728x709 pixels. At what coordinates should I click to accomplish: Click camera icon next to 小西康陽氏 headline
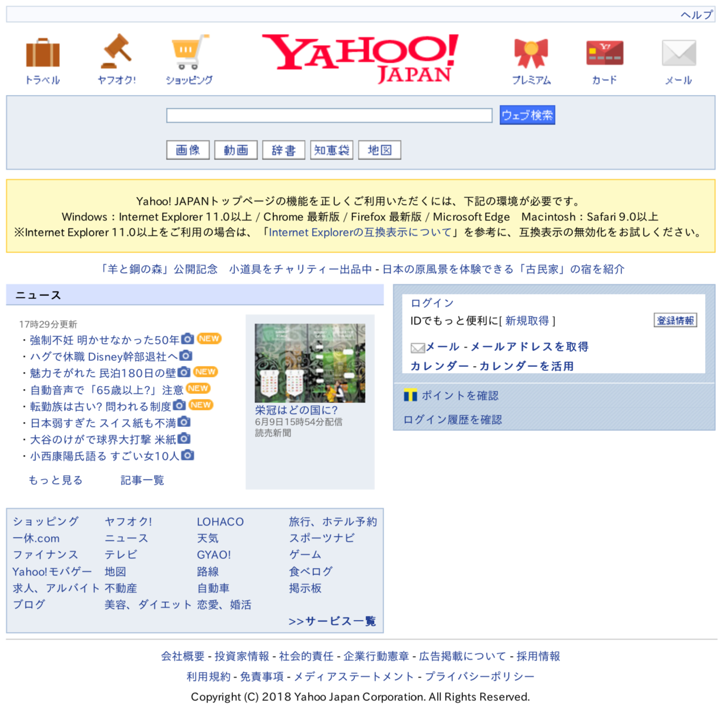click(x=187, y=455)
